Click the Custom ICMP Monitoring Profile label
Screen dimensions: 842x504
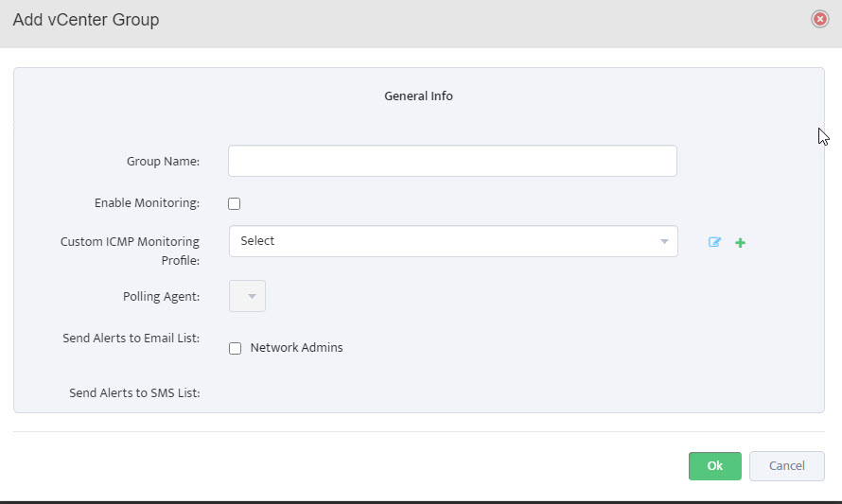click(x=130, y=251)
